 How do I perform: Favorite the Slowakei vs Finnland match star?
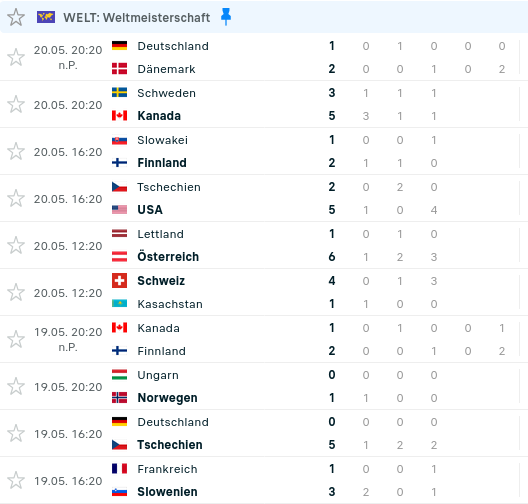pos(16,151)
